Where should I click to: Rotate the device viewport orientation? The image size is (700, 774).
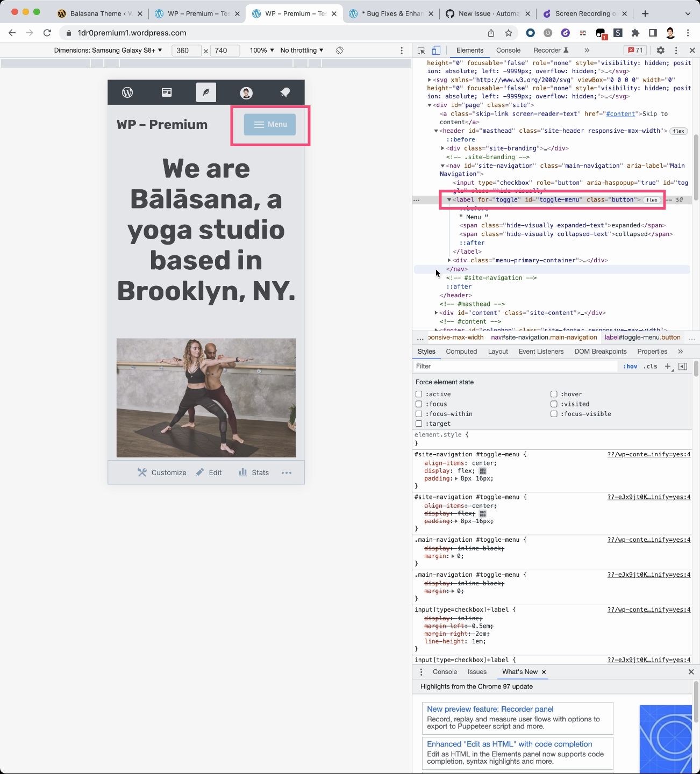(339, 50)
